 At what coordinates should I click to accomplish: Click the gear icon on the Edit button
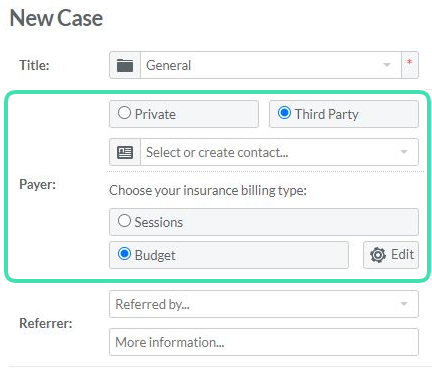click(x=378, y=255)
